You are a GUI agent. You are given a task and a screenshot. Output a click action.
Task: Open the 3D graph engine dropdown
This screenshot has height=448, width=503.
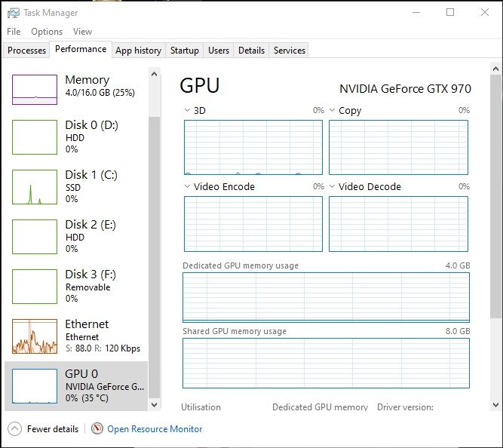click(x=188, y=110)
